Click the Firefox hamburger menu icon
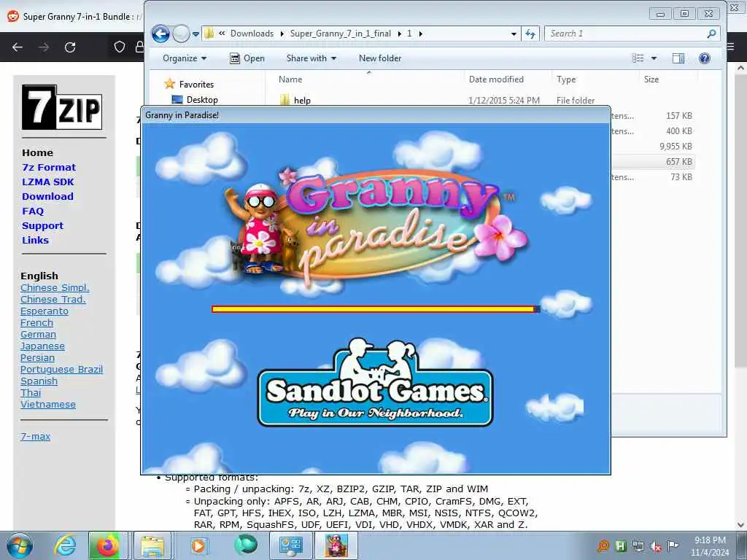 click(731, 47)
